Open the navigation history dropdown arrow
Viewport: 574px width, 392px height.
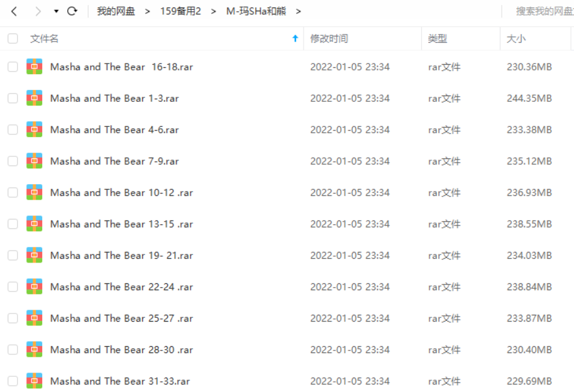(56, 11)
